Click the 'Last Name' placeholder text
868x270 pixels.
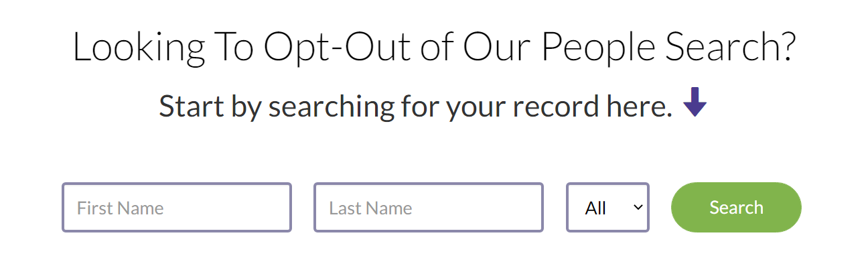click(x=370, y=208)
